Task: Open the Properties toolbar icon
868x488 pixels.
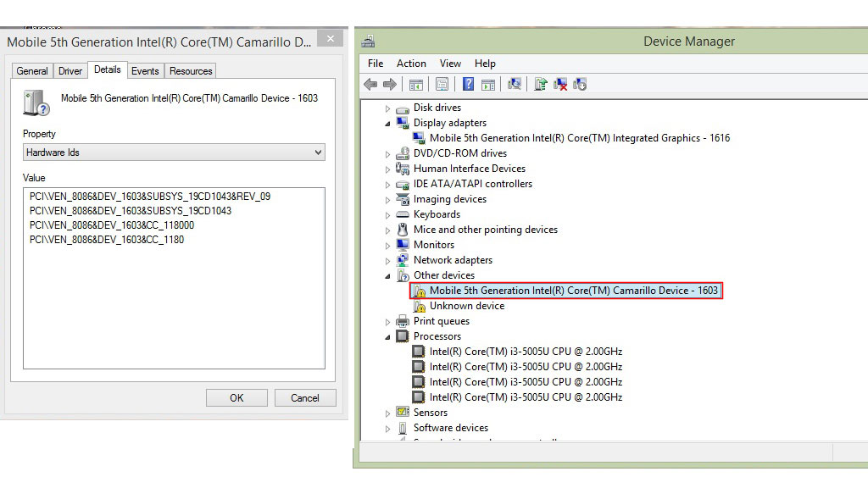Action: 442,84
